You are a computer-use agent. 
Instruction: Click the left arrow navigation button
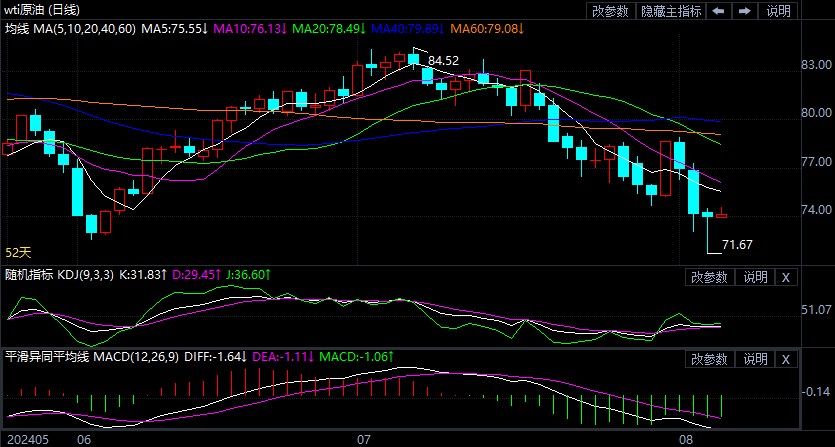(x=718, y=11)
